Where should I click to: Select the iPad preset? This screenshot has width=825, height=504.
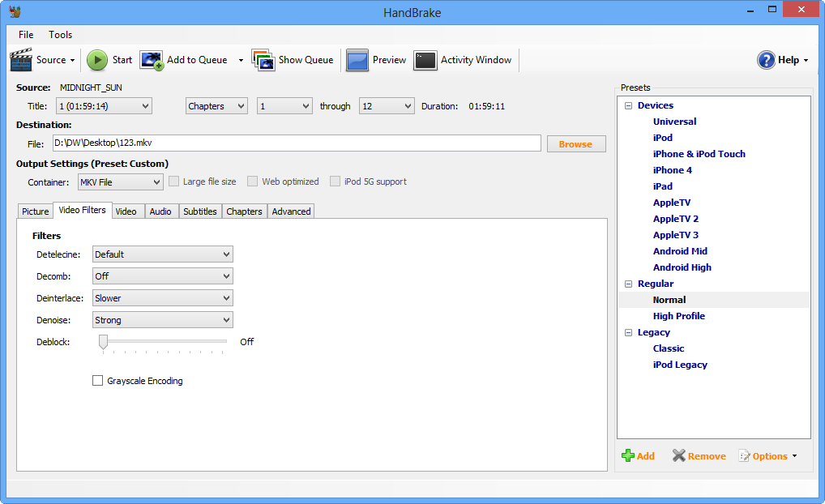662,186
